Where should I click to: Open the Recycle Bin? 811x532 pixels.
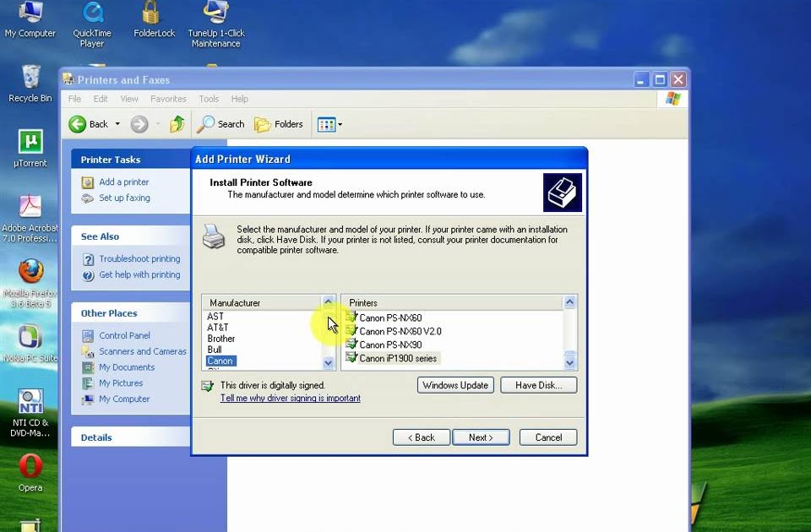30,84
